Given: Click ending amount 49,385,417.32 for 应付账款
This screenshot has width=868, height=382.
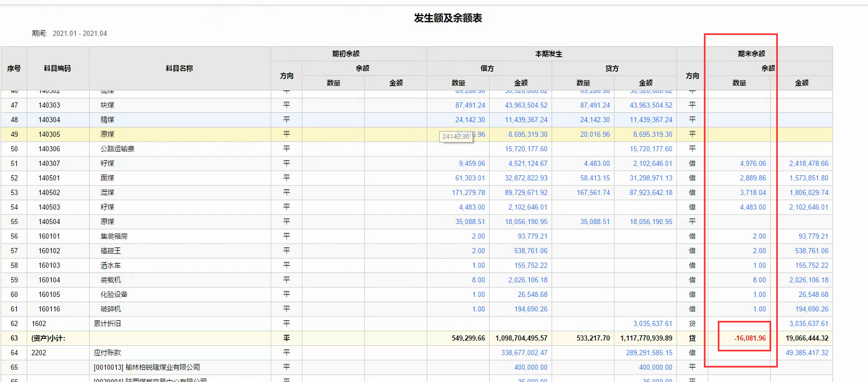Looking at the screenshot, I should pyautogui.click(x=807, y=353).
